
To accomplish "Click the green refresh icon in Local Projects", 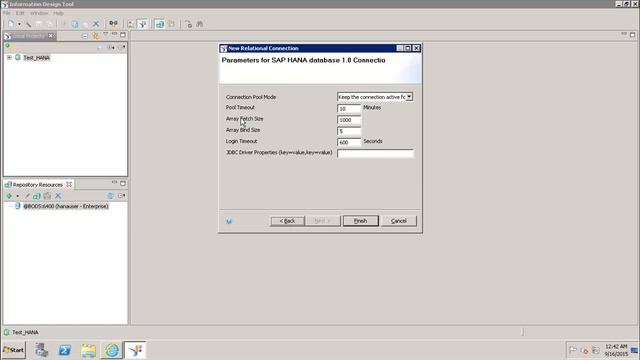I will click(7, 46).
